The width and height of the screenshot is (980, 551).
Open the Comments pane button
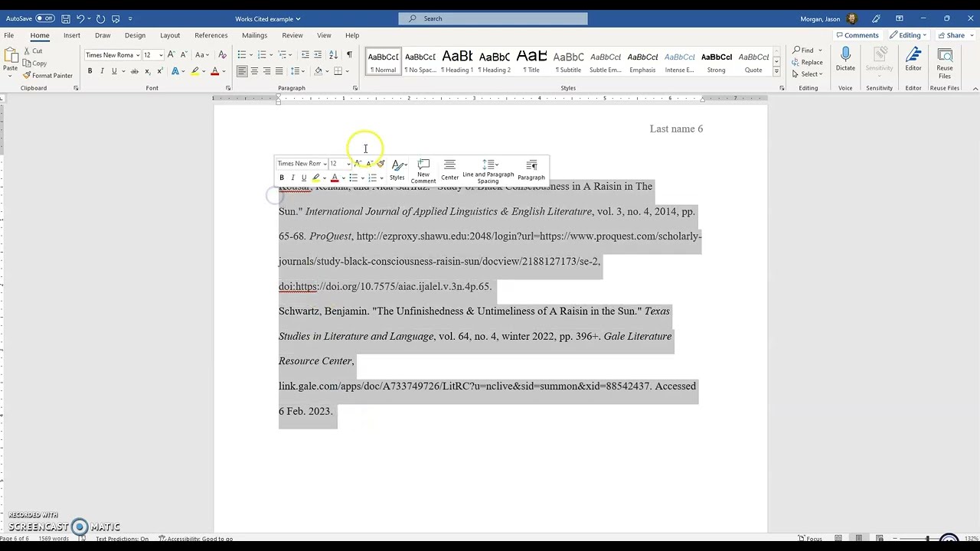pos(857,35)
